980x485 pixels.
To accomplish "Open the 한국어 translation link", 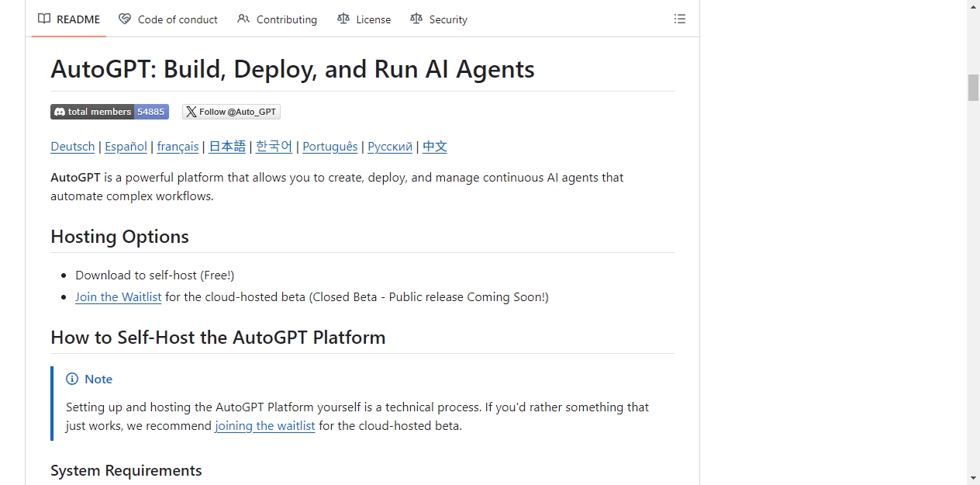I will 274,147.
